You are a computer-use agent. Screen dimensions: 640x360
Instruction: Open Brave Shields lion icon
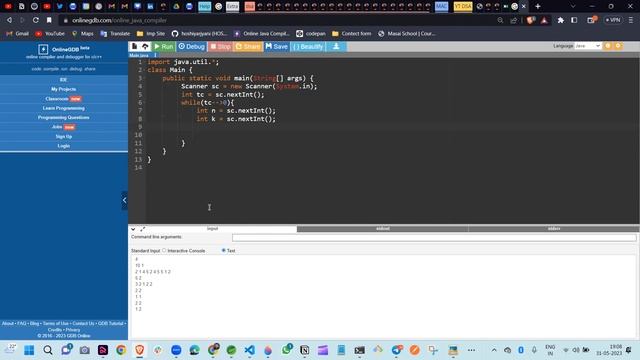(531, 20)
